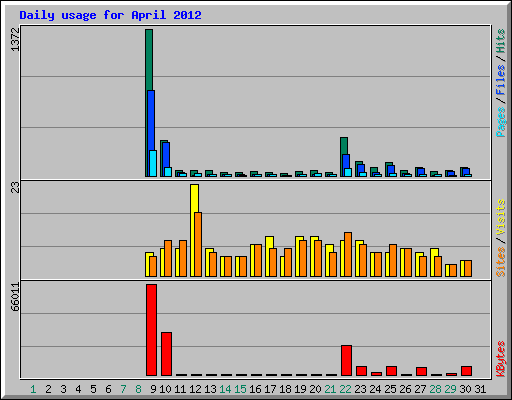This screenshot has height=400, width=512.
Task: Select the red KBytes bar for day 23
Action: tap(361, 371)
